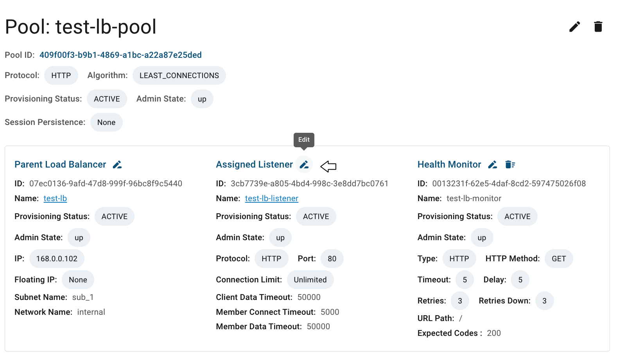Image resolution: width=617 pixels, height=364 pixels.
Task: Click the pool edit pencil icon
Action: click(x=574, y=27)
